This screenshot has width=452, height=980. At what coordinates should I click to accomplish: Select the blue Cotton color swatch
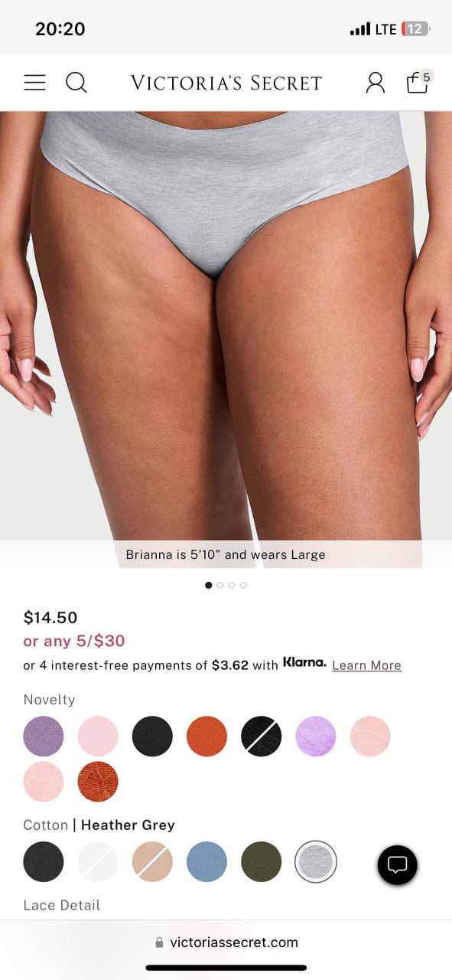[x=206, y=862]
